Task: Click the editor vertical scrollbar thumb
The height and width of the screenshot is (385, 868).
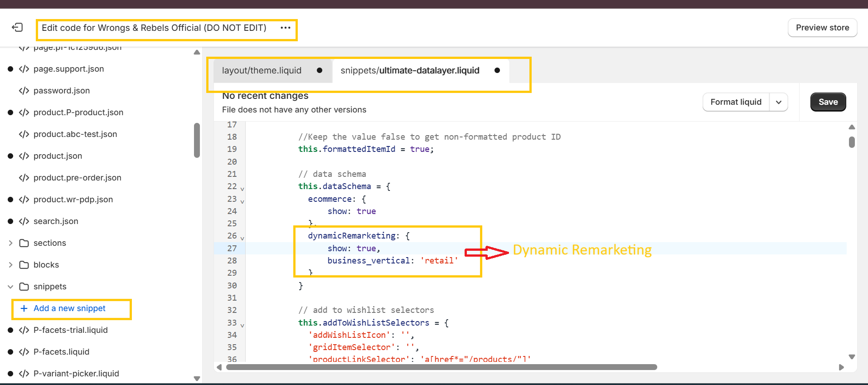Action: [x=852, y=142]
